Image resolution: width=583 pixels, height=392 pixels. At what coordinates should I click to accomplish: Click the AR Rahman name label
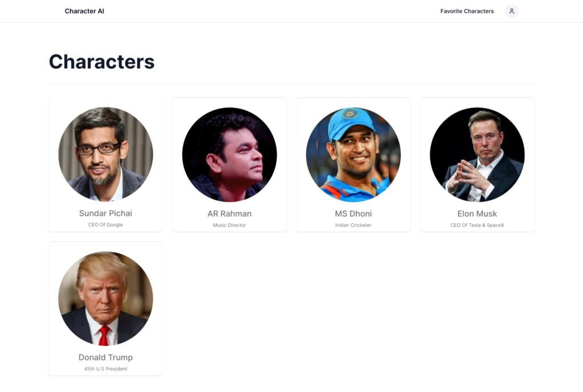point(229,214)
